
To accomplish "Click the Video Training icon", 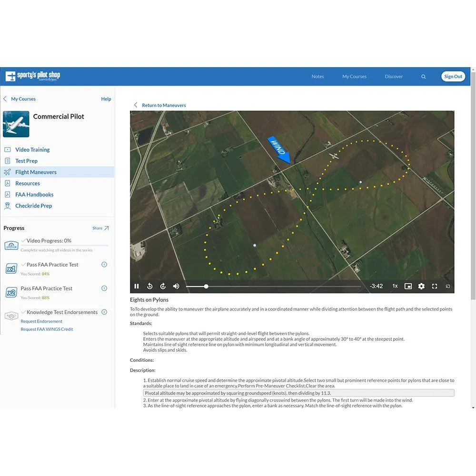I will pyautogui.click(x=8, y=149).
